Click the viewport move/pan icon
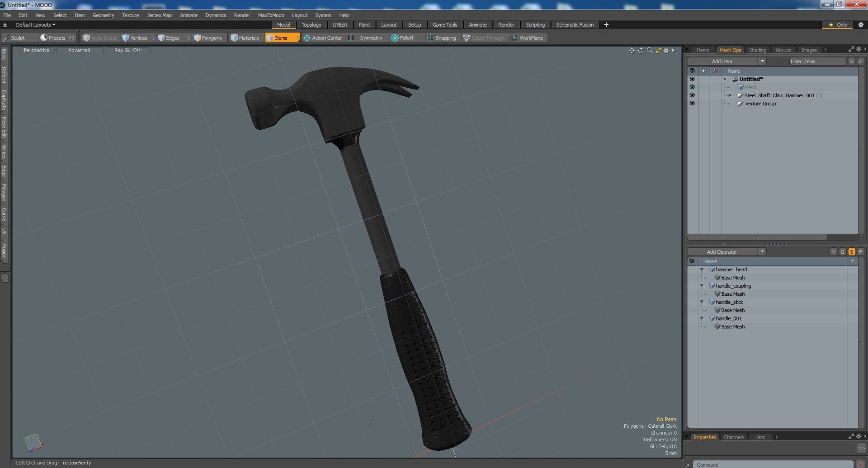The width and height of the screenshot is (868, 468). (x=632, y=51)
